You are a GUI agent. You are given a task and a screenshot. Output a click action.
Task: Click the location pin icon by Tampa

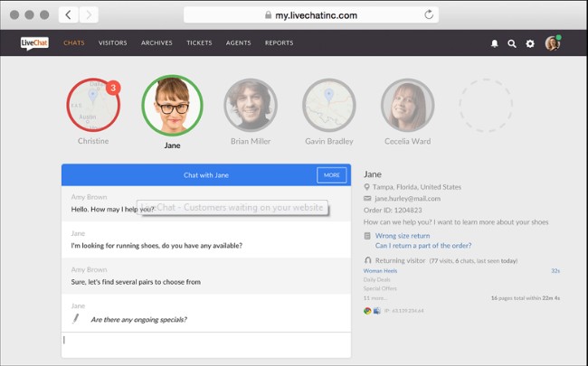tap(366, 186)
